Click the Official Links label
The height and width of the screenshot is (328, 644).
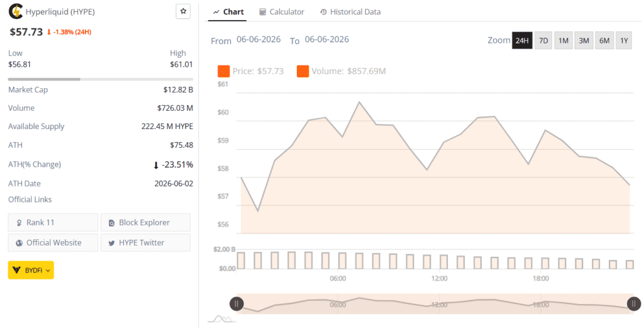[x=30, y=200]
